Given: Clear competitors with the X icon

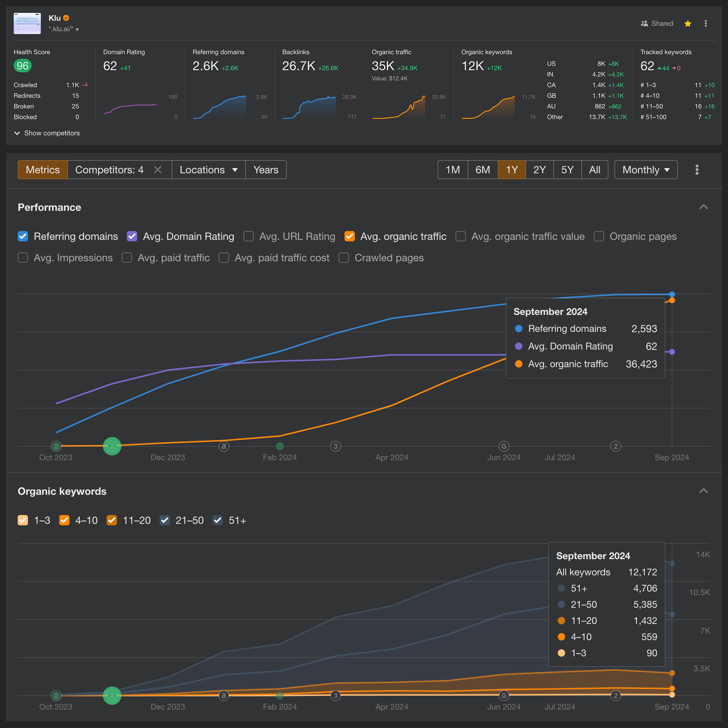Looking at the screenshot, I should (158, 170).
